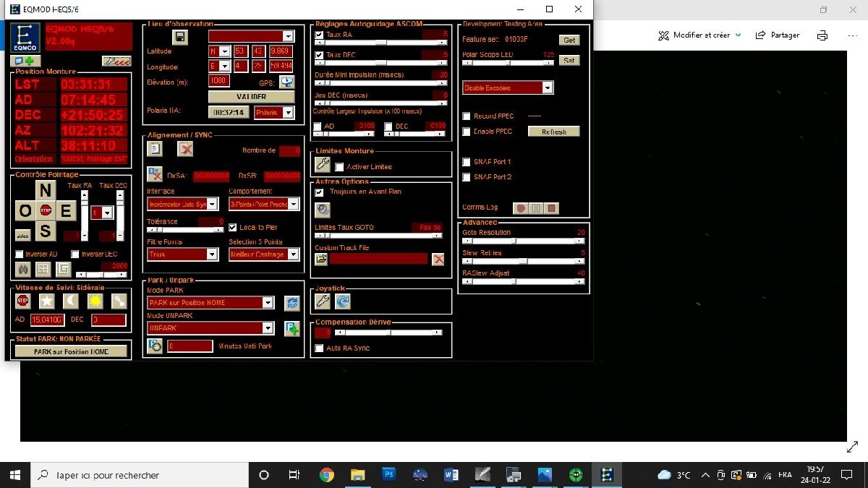Slew the mount north with the N button
This screenshot has width=868, height=488.
[x=46, y=190]
